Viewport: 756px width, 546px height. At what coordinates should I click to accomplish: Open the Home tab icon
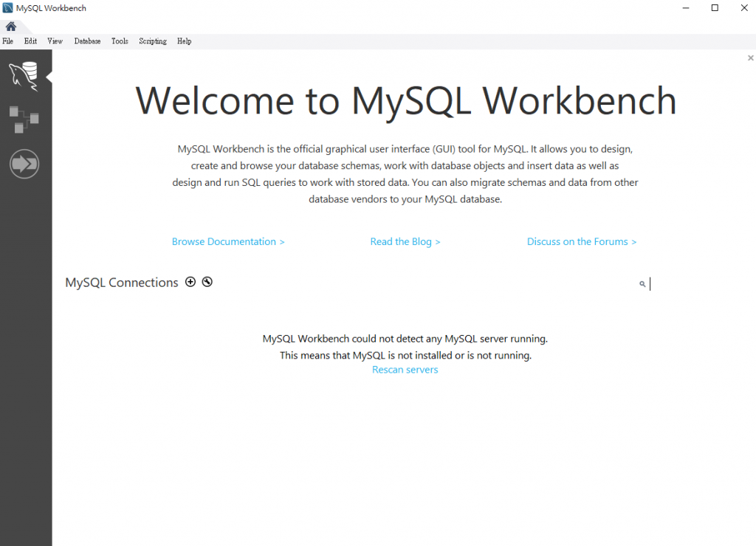[x=10, y=26]
